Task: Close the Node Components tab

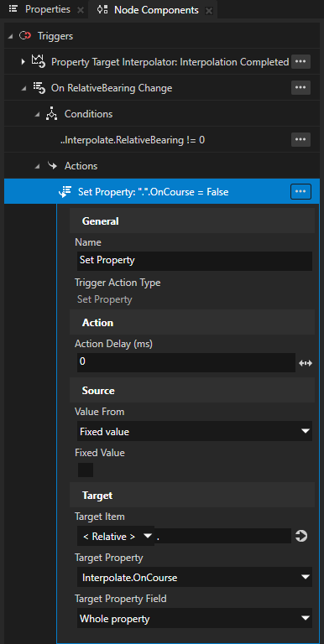Action: (209, 11)
